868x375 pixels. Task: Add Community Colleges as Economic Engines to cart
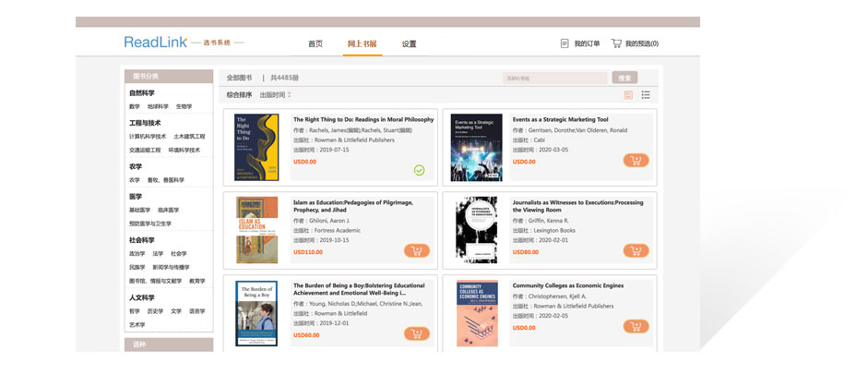[x=636, y=326]
